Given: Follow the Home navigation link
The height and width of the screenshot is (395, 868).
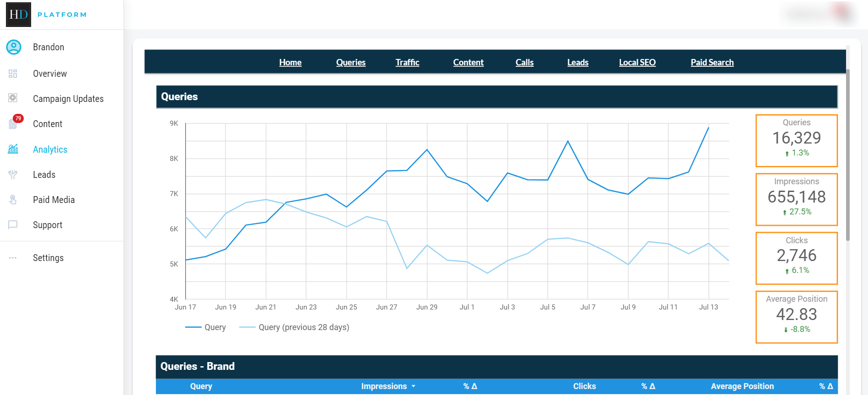Looking at the screenshot, I should tap(290, 63).
